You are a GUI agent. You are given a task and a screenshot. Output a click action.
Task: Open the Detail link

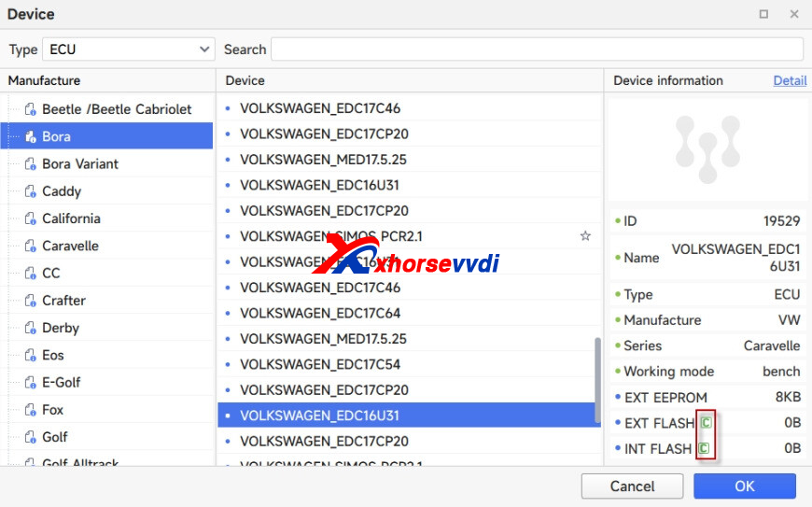790,81
